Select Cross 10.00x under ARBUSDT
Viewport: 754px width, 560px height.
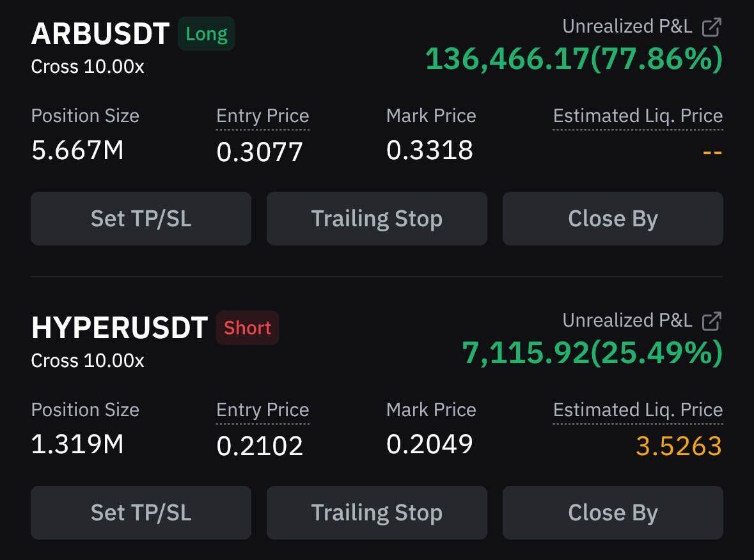[88, 66]
